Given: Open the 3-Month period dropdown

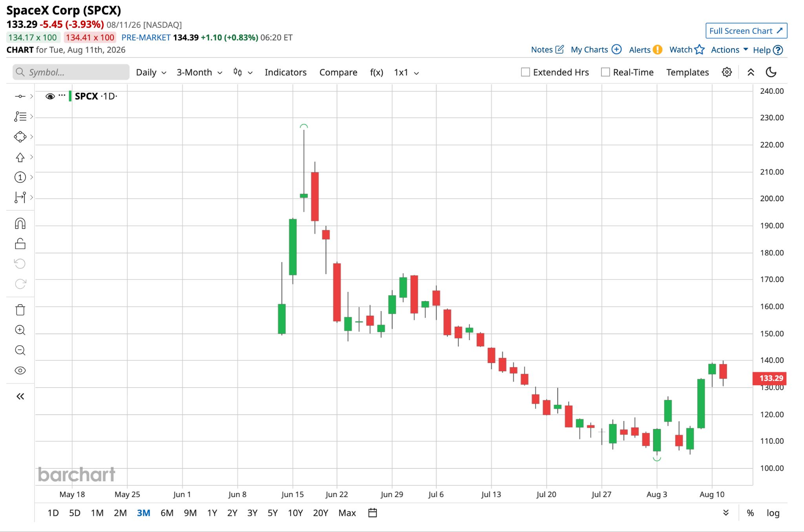Looking at the screenshot, I should [199, 72].
